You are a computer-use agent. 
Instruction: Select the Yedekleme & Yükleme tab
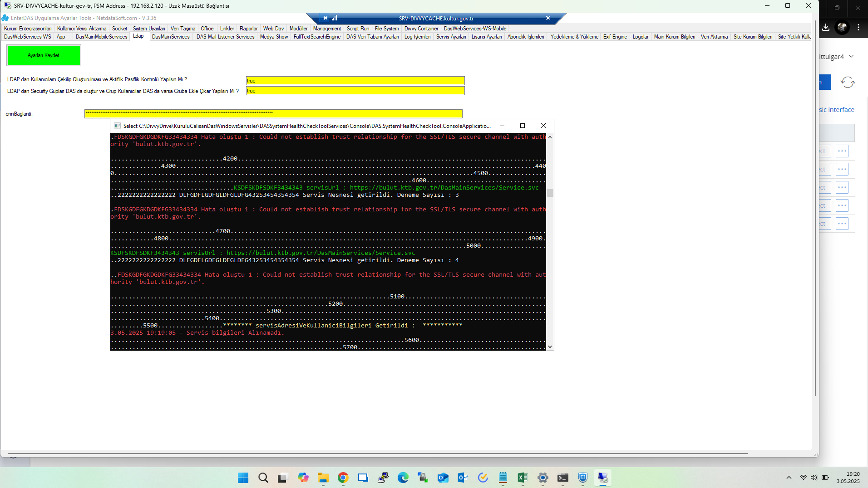pos(574,37)
